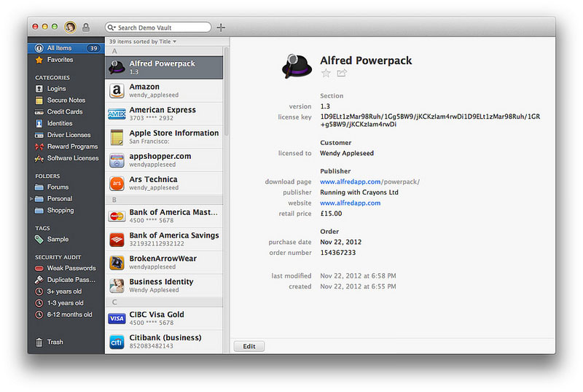Show Weak Passwords audit
Image resolution: width=583 pixels, height=392 pixels.
[71, 268]
